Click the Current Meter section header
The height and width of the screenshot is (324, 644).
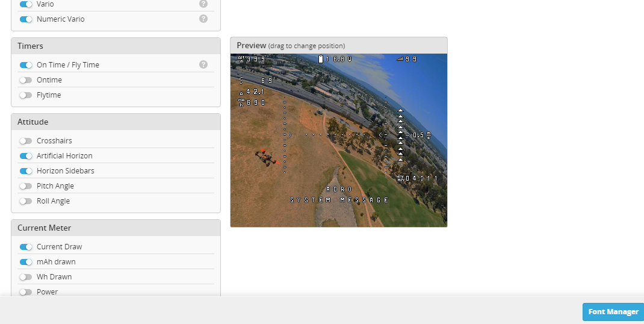tap(116, 228)
